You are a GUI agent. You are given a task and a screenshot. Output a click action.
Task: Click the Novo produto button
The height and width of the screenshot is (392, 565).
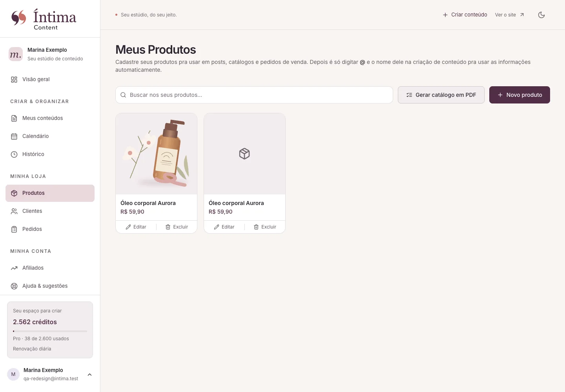pyautogui.click(x=519, y=95)
